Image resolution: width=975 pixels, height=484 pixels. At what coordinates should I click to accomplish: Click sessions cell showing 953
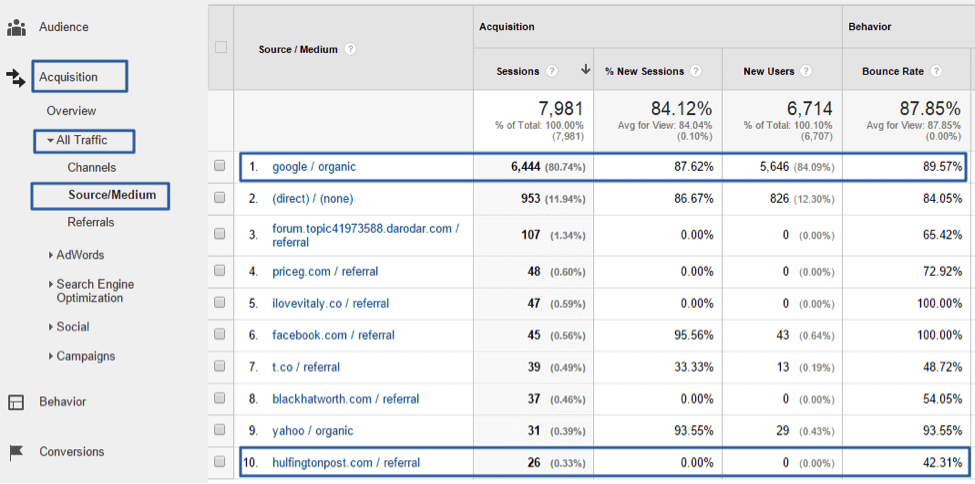click(x=530, y=198)
